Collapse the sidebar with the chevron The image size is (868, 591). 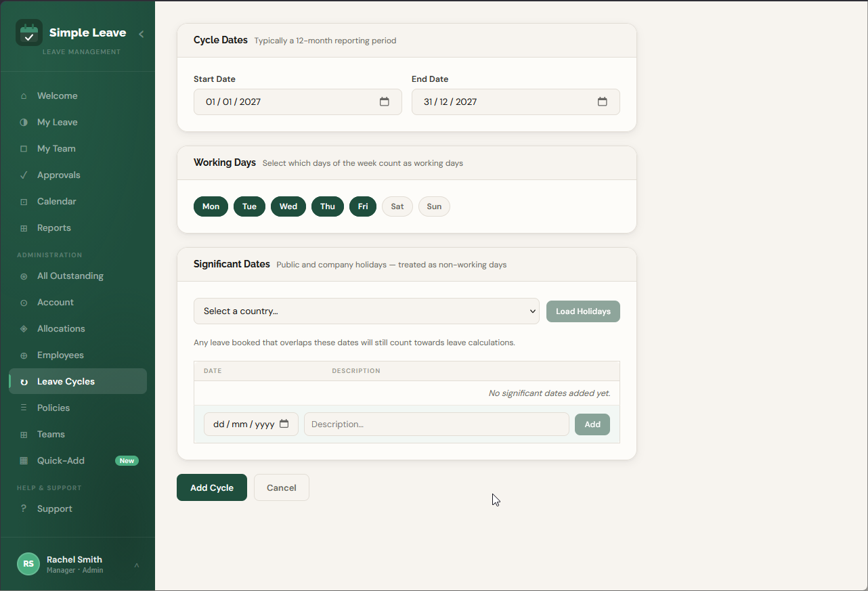tap(141, 34)
